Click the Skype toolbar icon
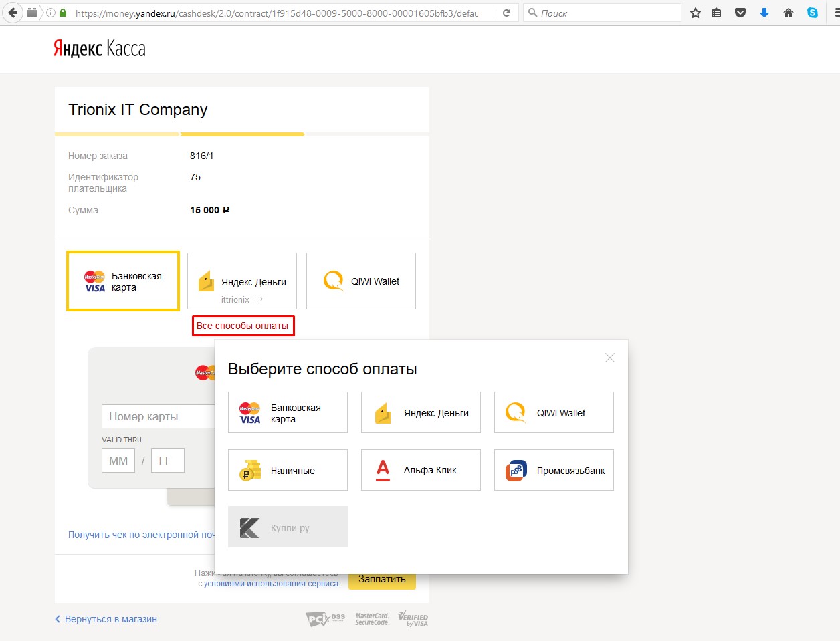Screen dimensions: 840x641 [x=813, y=13]
